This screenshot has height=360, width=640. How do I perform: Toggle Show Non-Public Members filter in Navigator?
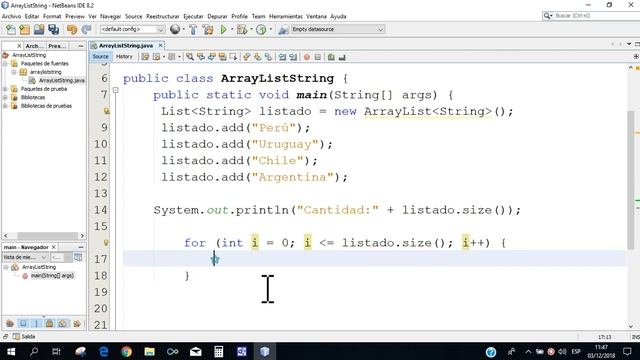[49, 324]
